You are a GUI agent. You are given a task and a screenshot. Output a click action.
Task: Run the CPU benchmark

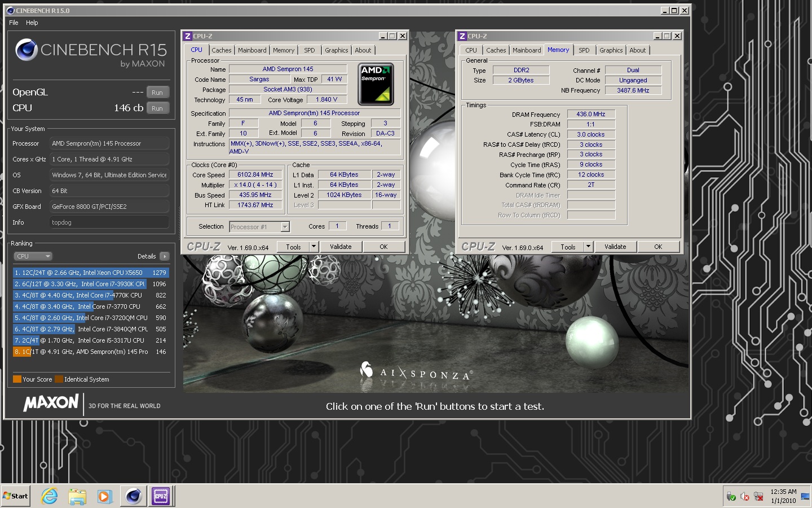pyautogui.click(x=157, y=108)
